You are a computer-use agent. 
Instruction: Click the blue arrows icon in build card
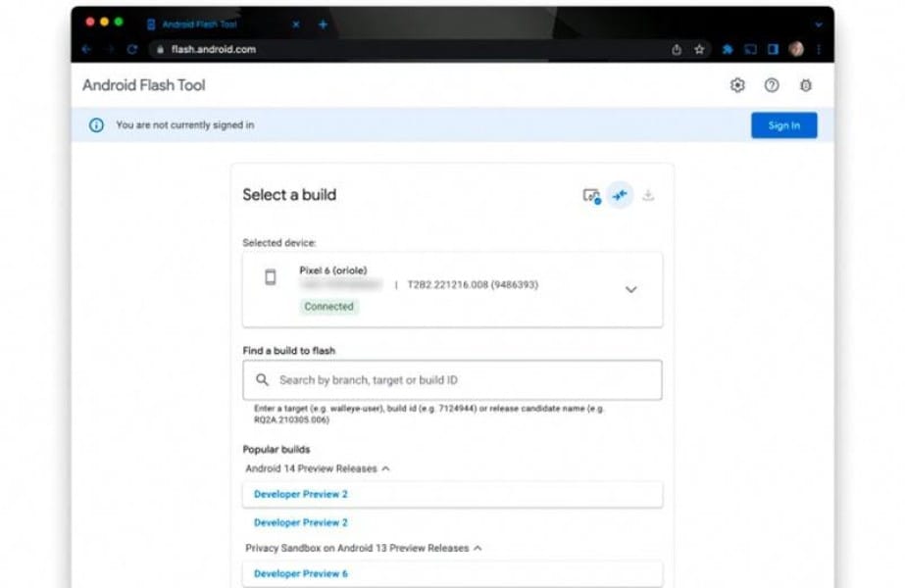click(620, 195)
